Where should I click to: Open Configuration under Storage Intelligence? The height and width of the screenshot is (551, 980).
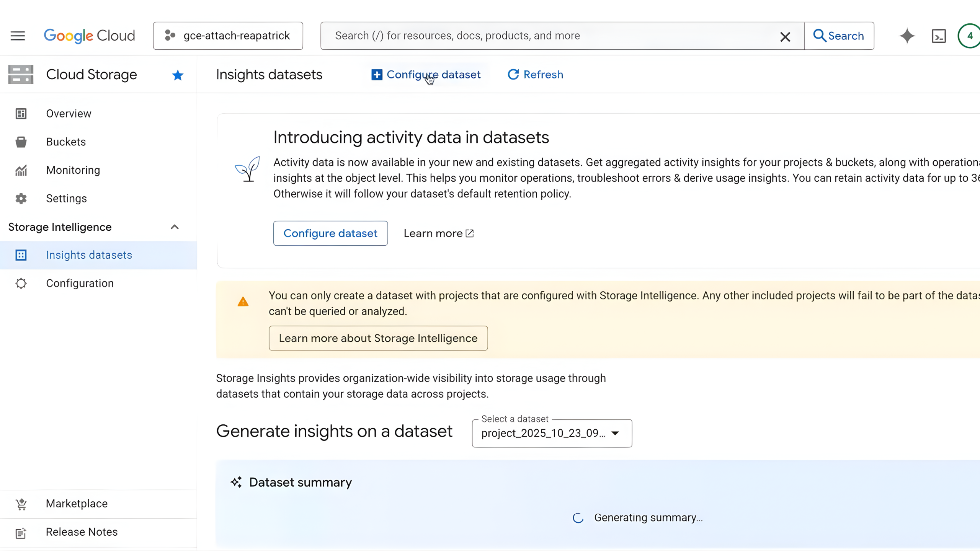click(x=80, y=284)
